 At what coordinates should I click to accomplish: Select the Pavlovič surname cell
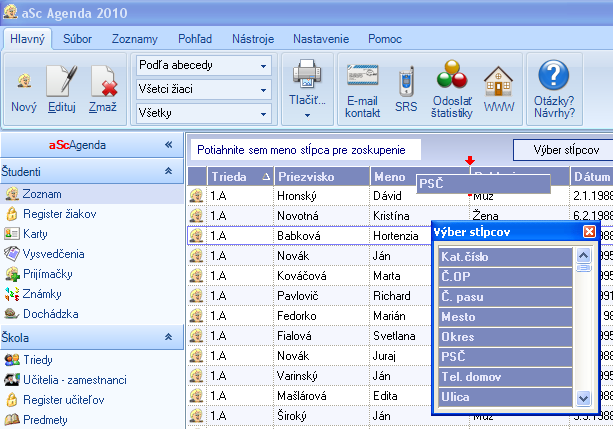click(x=321, y=295)
